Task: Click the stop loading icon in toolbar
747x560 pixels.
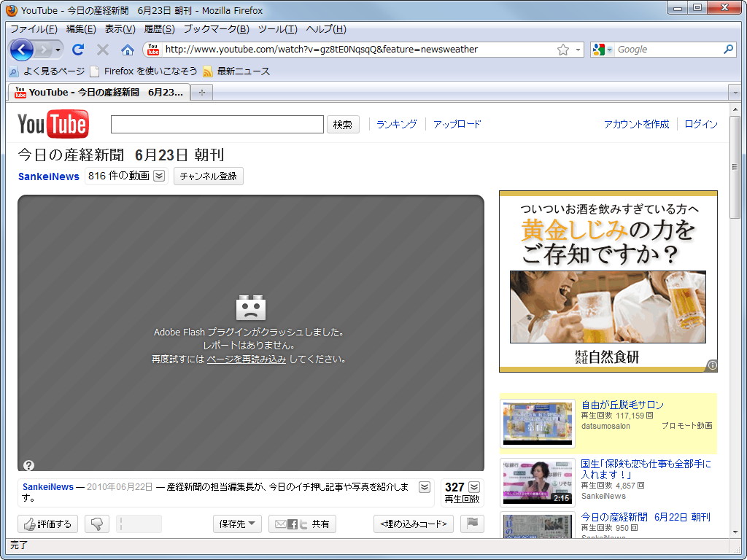Action: (102, 49)
